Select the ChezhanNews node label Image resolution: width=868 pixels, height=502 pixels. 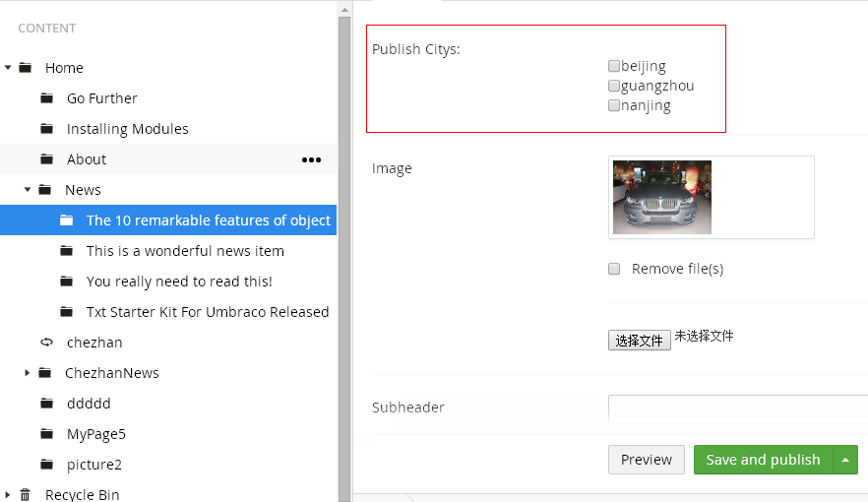pyautogui.click(x=112, y=373)
